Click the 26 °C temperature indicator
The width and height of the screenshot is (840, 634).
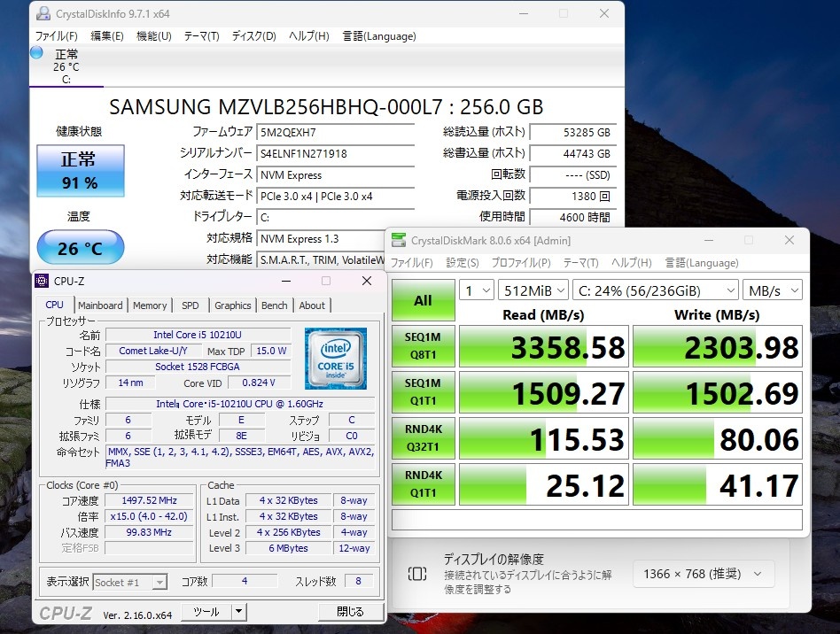[80, 249]
